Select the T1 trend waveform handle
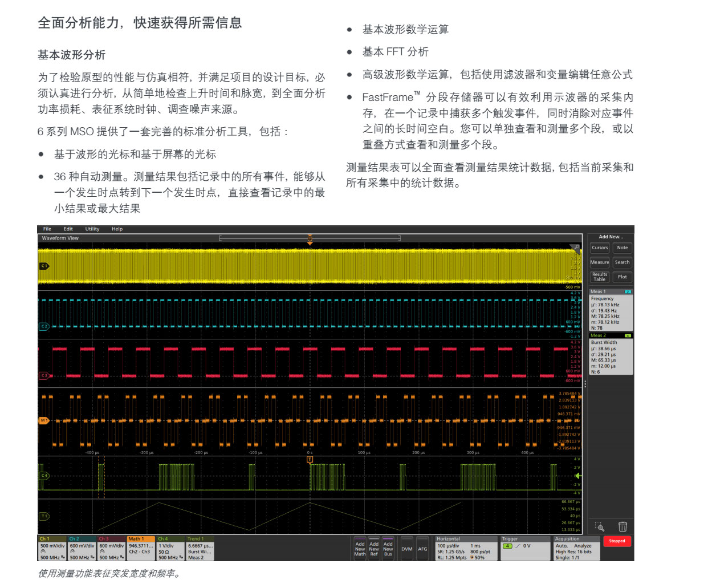The image size is (712, 588). 44,516
